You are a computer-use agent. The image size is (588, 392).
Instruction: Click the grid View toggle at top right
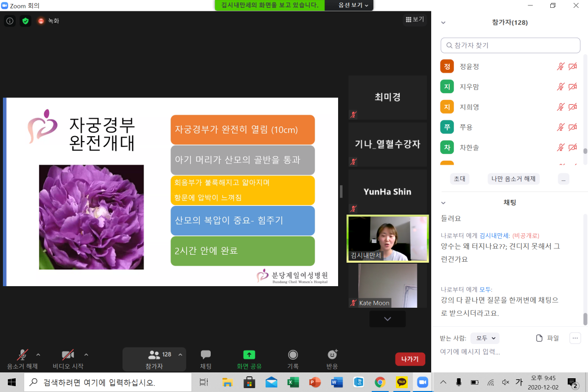(x=414, y=20)
